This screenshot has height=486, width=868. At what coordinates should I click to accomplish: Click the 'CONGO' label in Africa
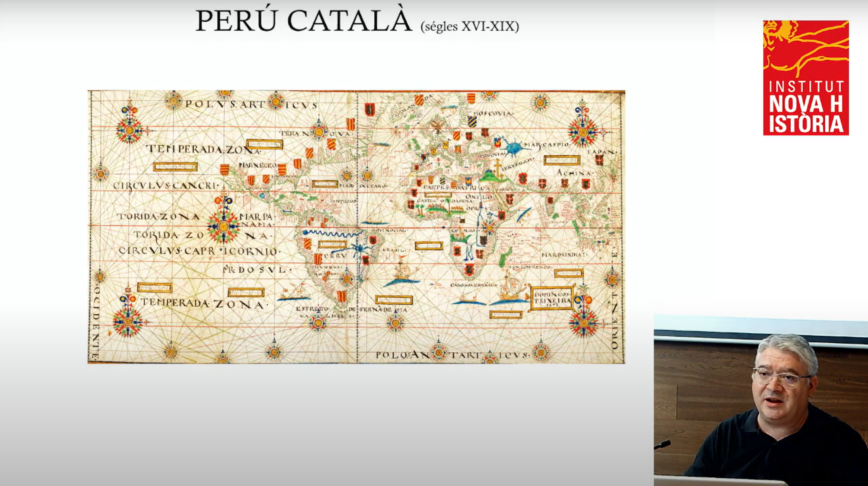pyautogui.click(x=464, y=231)
